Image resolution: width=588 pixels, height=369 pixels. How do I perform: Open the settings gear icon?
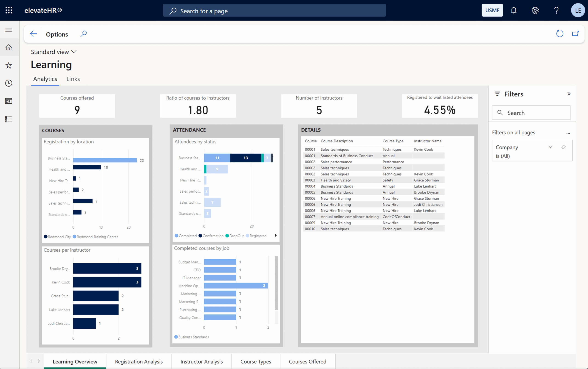pyautogui.click(x=535, y=10)
